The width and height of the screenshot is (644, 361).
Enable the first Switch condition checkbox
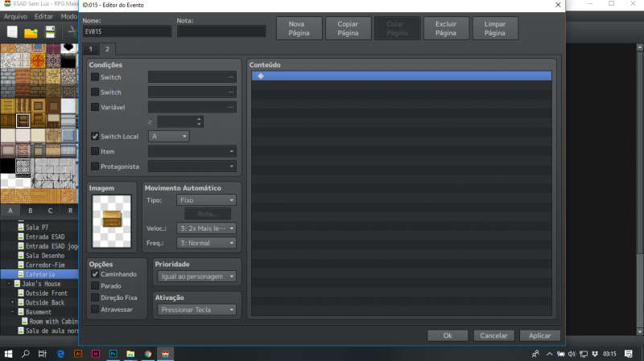[95, 77]
